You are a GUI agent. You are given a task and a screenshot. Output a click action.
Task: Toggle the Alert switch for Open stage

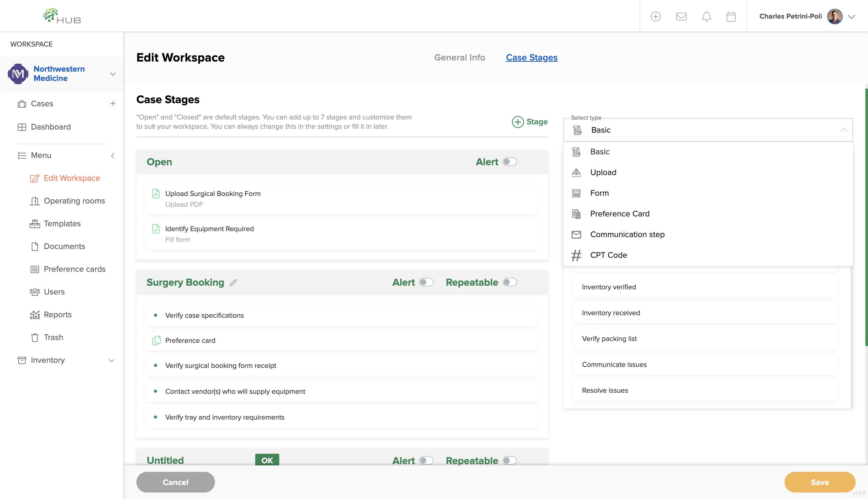509,162
